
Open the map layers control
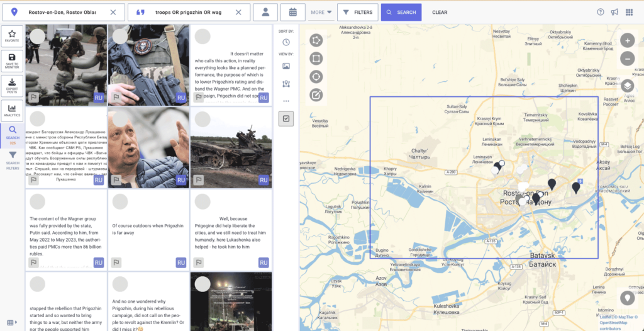(627, 86)
